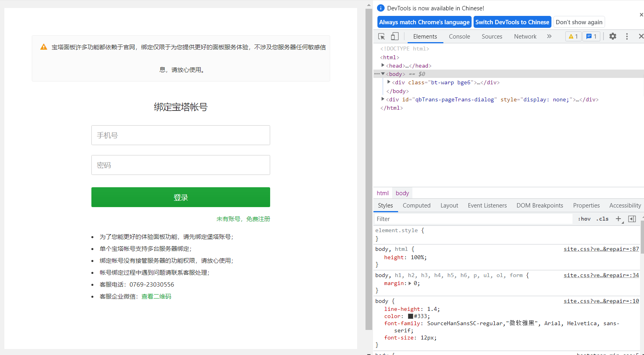The height and width of the screenshot is (355, 644).
Task: Select the html breadcrumb item
Action: tap(383, 193)
